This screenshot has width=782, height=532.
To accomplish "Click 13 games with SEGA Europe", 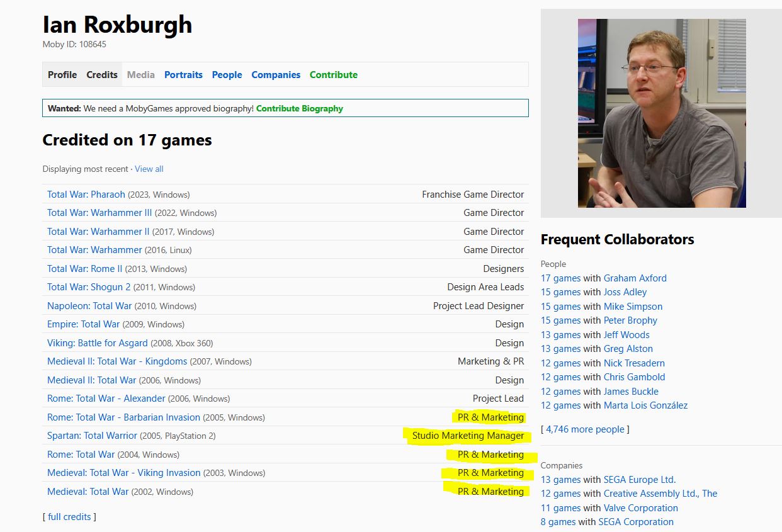I will [x=560, y=480].
